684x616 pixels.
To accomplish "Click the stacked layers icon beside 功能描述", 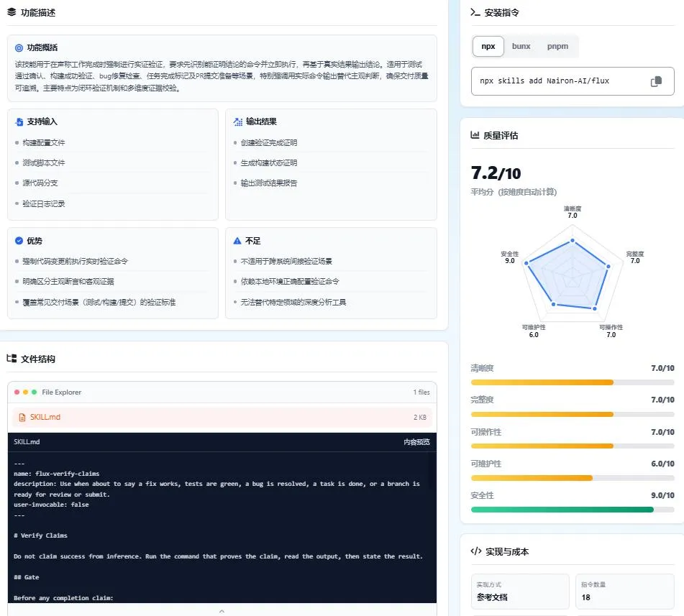I will coord(12,12).
